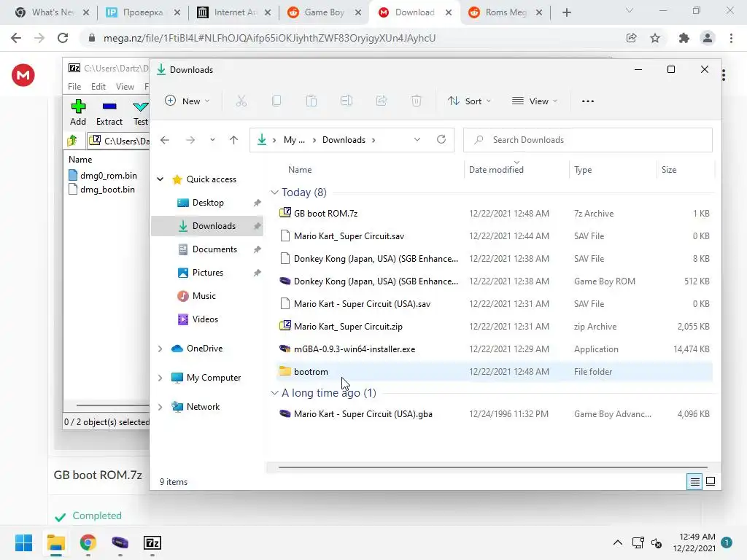Expand the OneDrive tree node
The height and width of the screenshot is (560, 747).
point(160,349)
